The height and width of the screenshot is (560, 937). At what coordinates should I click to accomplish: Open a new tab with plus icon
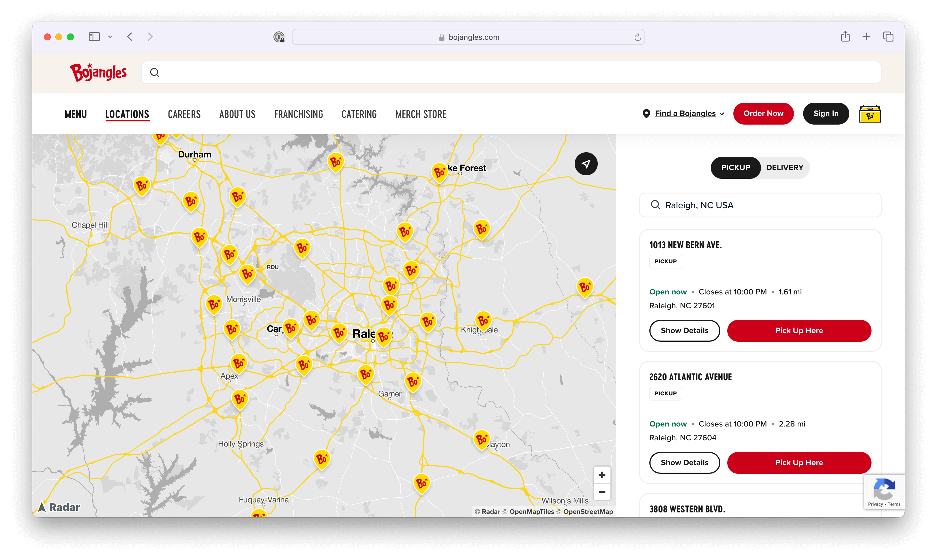(866, 37)
